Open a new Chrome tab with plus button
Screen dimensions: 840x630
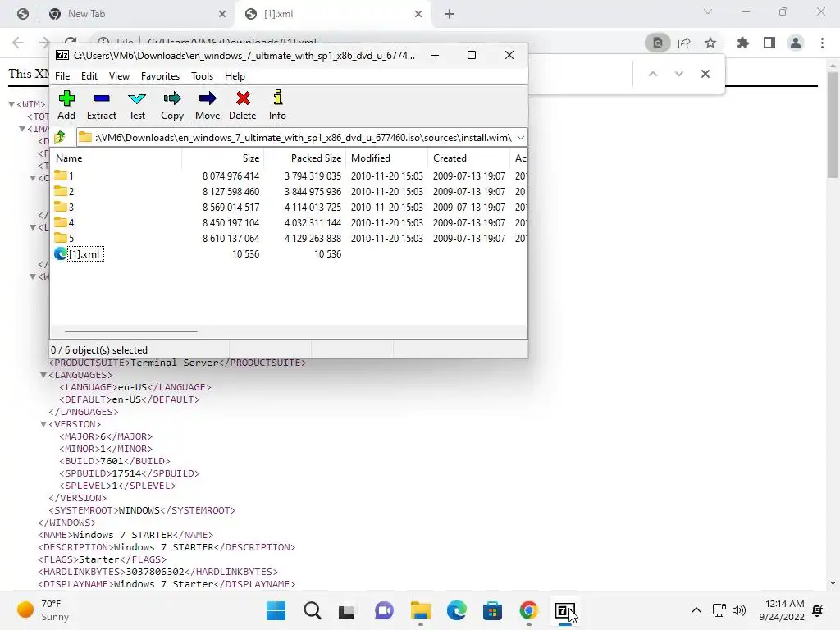450,14
